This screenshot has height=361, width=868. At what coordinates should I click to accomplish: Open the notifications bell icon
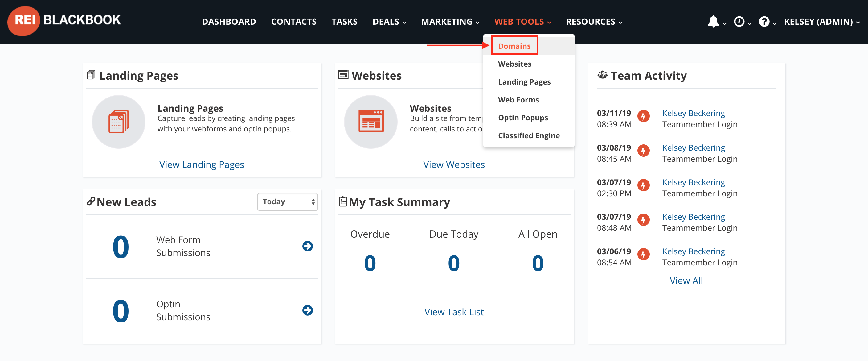pos(713,22)
